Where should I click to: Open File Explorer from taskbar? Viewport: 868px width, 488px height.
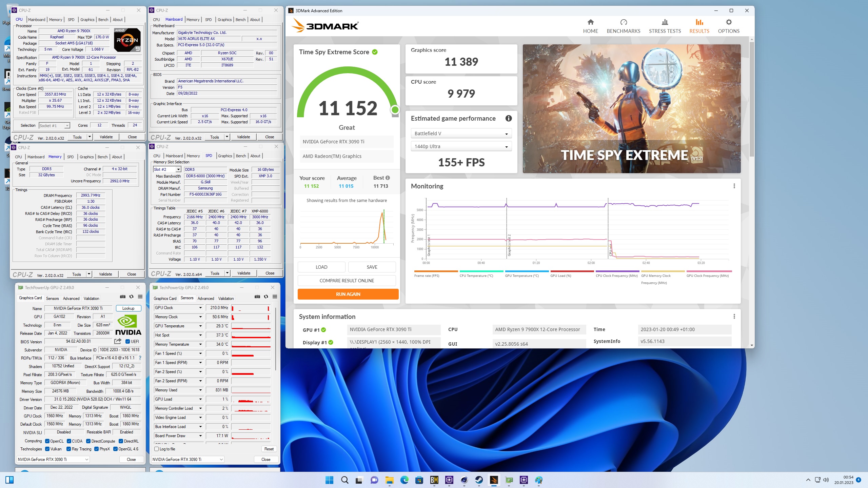click(x=389, y=480)
